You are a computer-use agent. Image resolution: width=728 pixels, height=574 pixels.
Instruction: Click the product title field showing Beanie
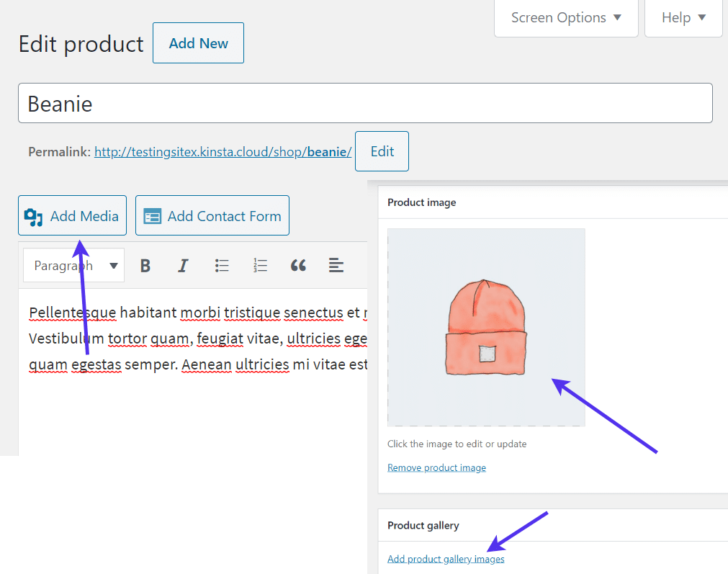364,103
